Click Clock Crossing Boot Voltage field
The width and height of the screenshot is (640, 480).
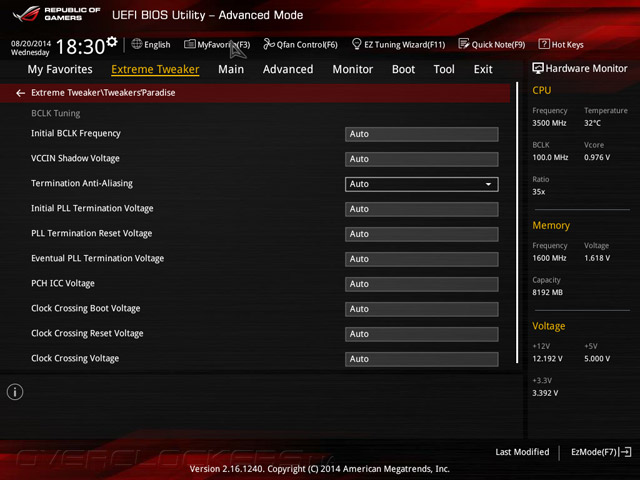point(422,309)
